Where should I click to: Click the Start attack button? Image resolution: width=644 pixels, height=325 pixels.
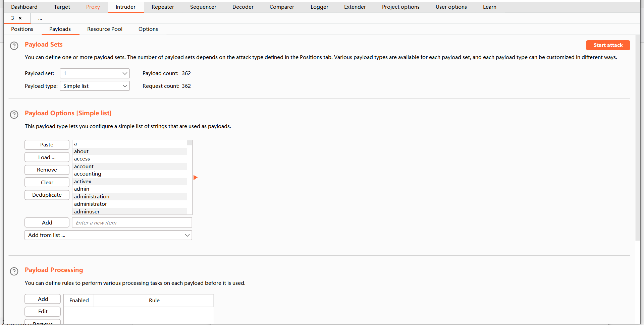608,45
